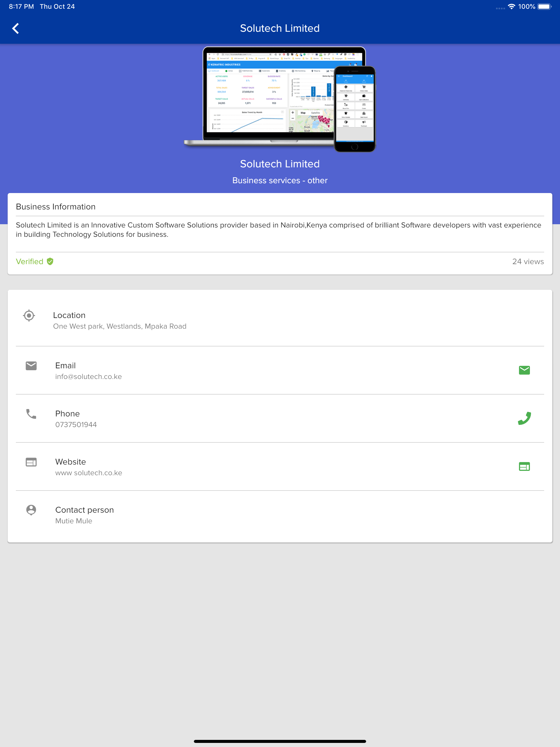The width and height of the screenshot is (560, 747).
Task: Tap the 8:17 PM clock
Action: [x=21, y=7]
